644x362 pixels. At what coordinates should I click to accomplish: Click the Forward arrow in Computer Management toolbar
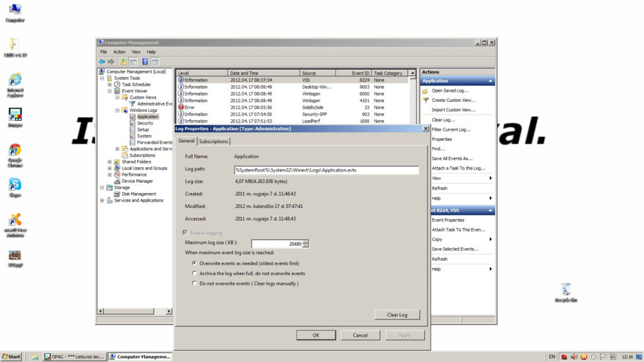[111, 62]
